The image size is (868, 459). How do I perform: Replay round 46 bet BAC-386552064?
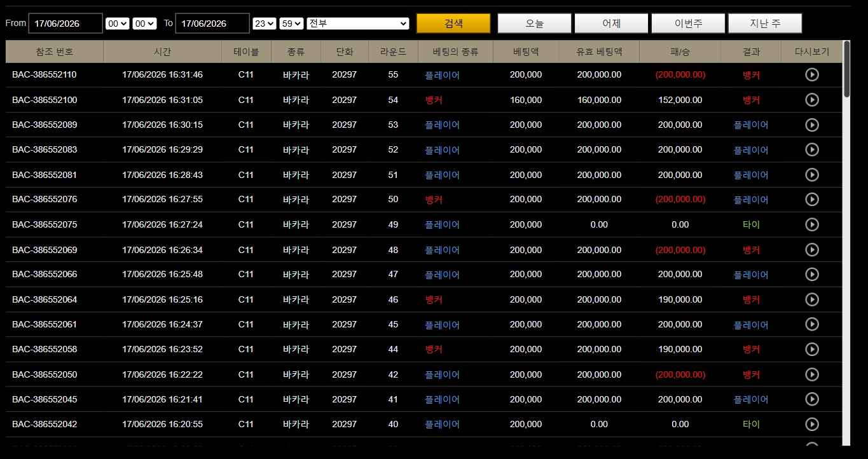(x=812, y=299)
